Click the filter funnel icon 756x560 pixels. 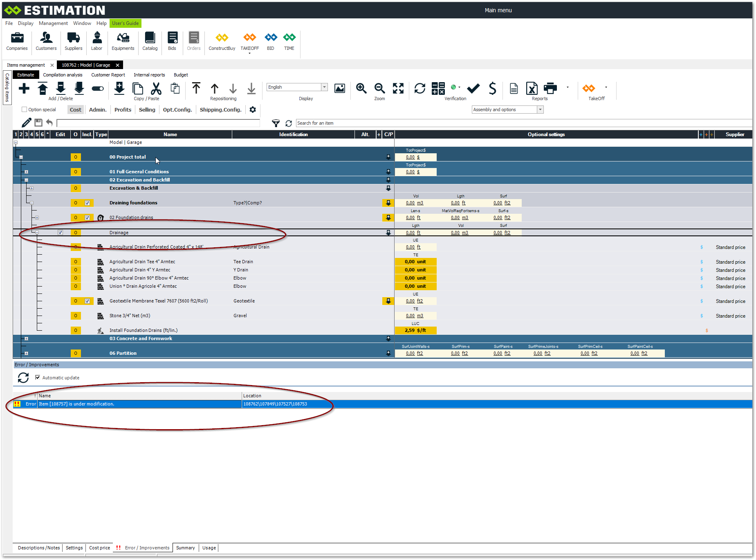coord(276,123)
